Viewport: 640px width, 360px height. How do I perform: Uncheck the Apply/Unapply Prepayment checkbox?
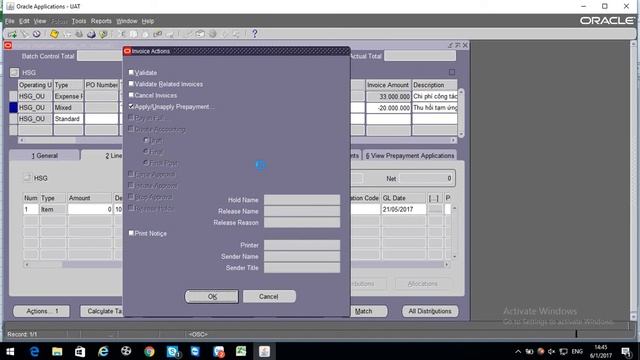tap(131, 106)
